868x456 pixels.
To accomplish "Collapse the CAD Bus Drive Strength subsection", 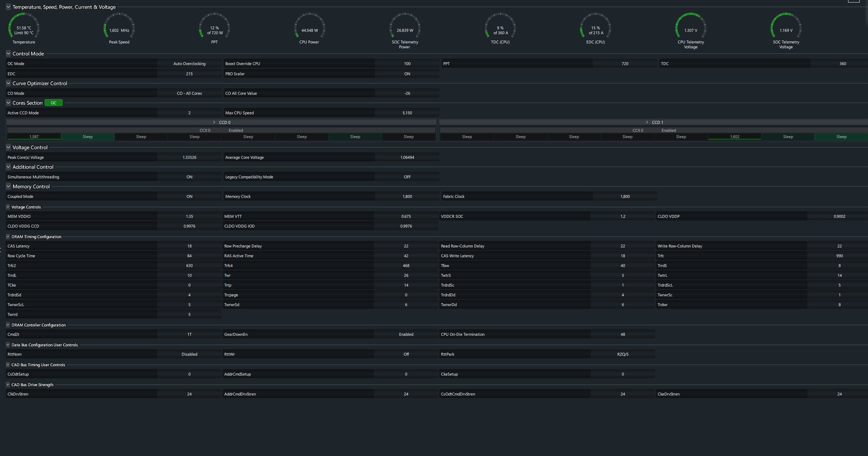I will pyautogui.click(x=8, y=385).
